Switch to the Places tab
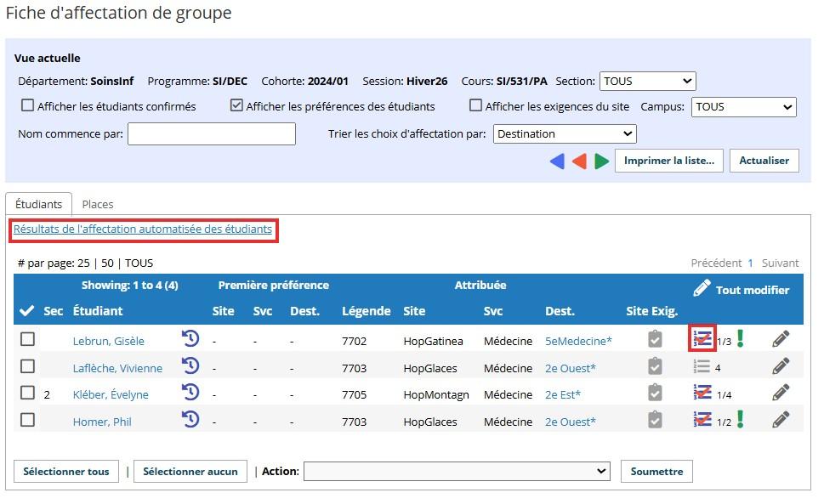Viewport: 824px width, 504px height. [x=98, y=204]
